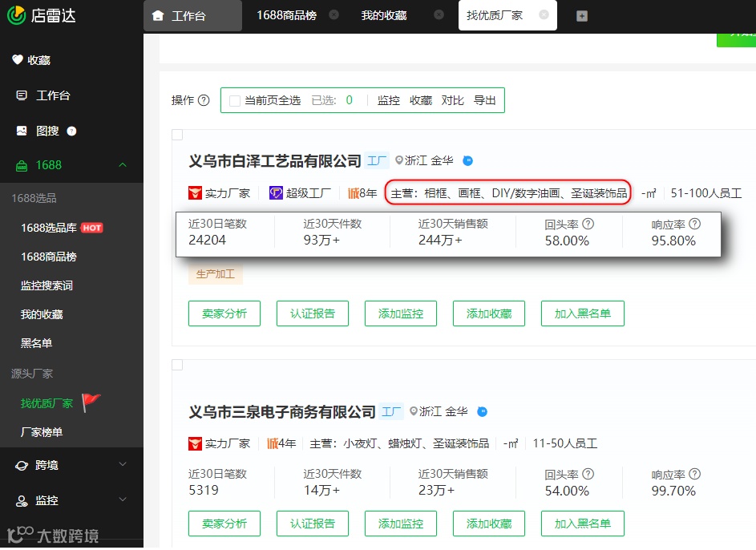The image size is (756, 550).
Task: Tick checkbox for 义乌市三泉电子商务有限公司 card
Action: (x=177, y=365)
